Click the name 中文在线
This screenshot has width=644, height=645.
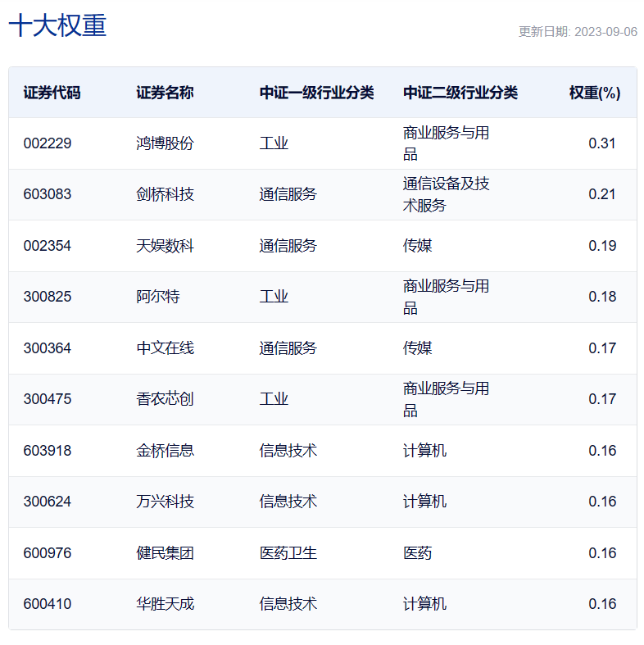165,348
